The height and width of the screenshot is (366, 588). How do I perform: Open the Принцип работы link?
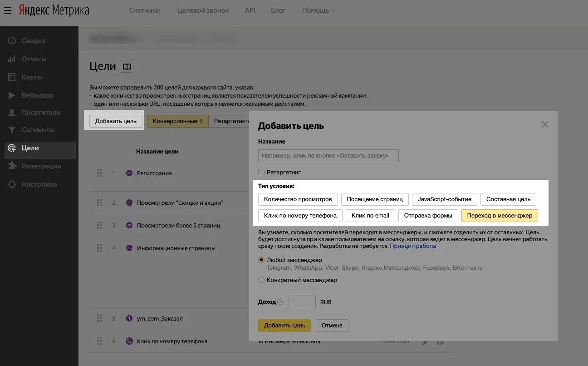(x=413, y=246)
